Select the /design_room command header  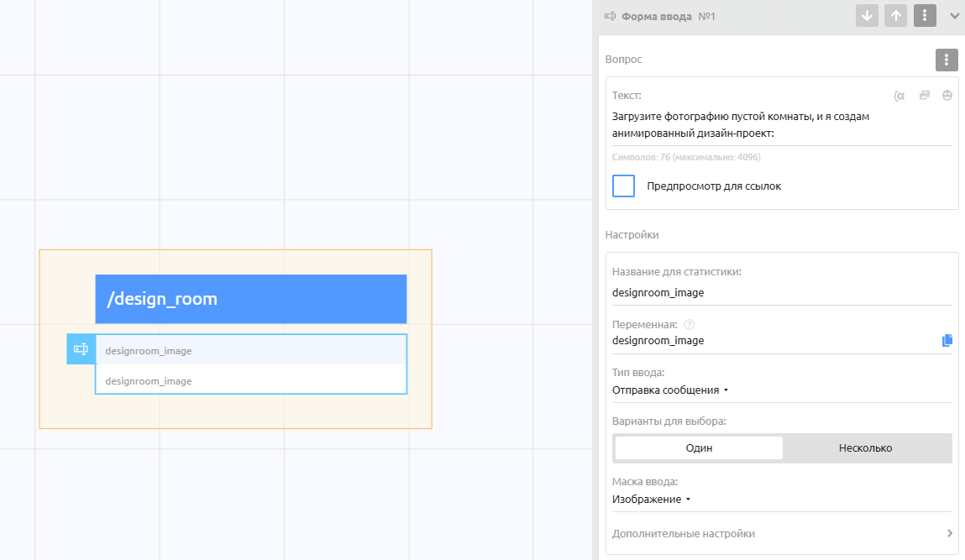click(250, 299)
